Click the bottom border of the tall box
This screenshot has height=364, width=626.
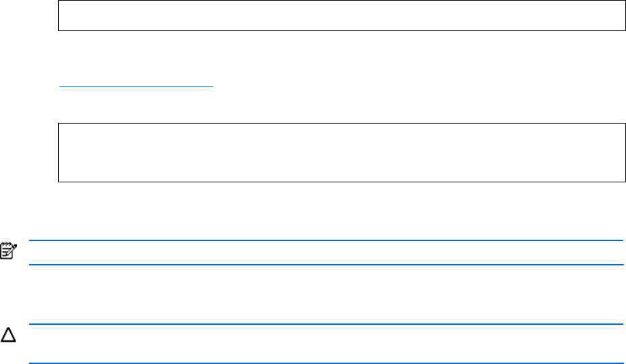pyautogui.click(x=342, y=182)
